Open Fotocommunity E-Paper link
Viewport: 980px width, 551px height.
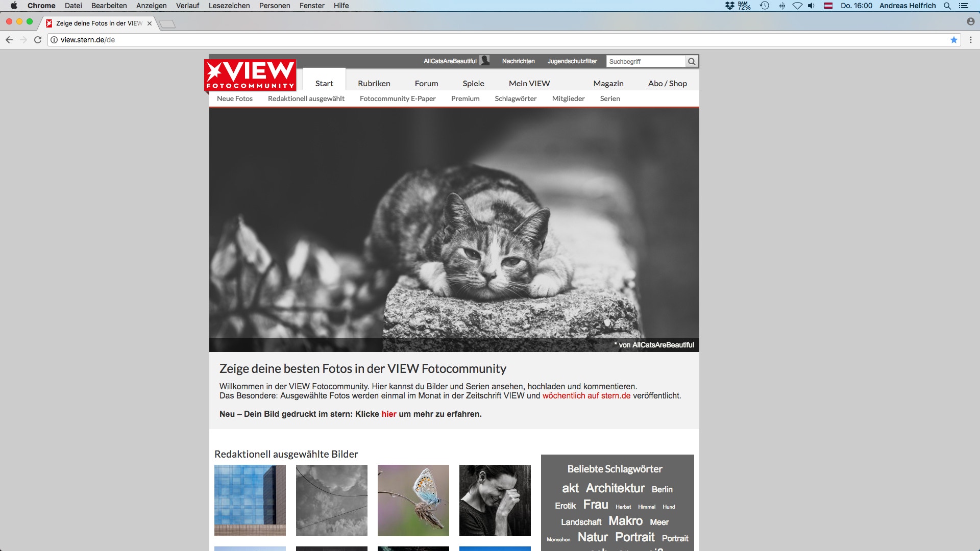tap(398, 98)
